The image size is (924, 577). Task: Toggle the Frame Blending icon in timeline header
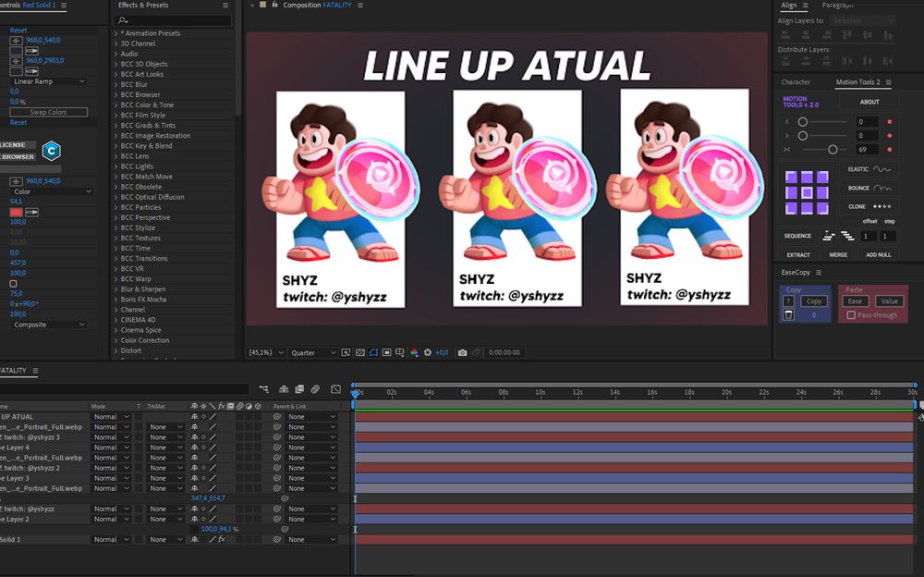tap(299, 389)
